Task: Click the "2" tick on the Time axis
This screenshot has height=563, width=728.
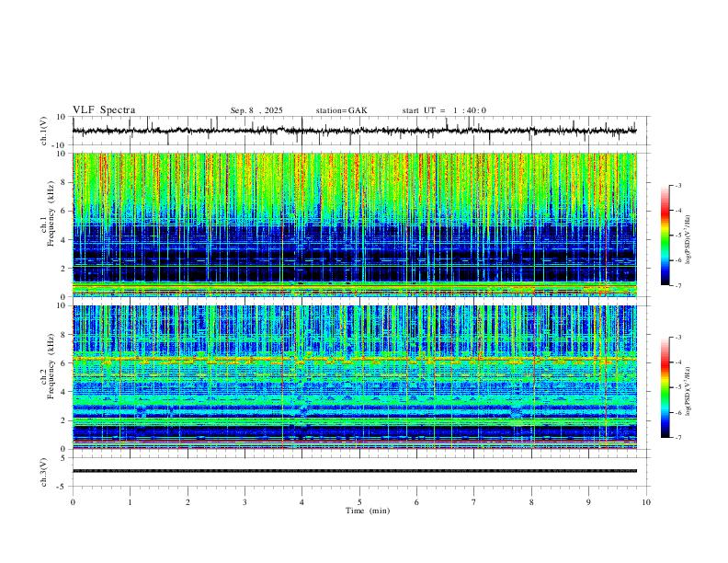Action: click(188, 502)
